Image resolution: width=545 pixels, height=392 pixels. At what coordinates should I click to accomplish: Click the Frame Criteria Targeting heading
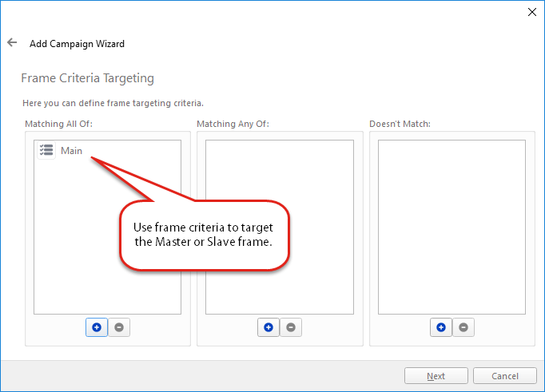(x=87, y=78)
